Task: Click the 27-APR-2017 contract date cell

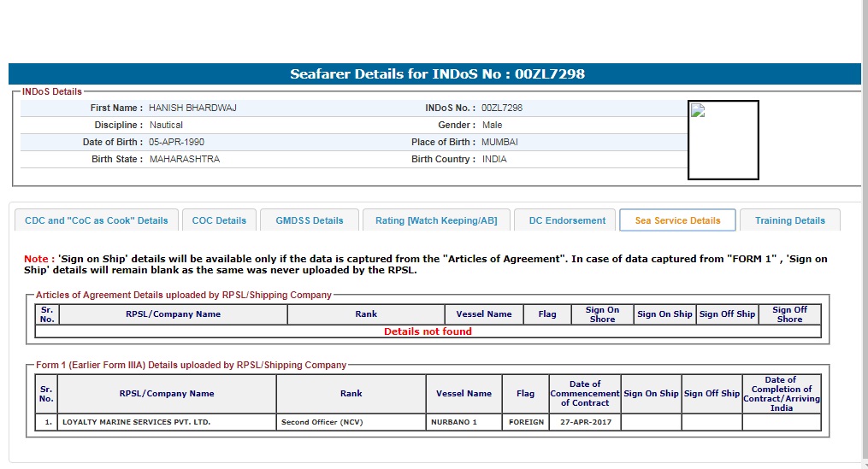Action: click(585, 422)
